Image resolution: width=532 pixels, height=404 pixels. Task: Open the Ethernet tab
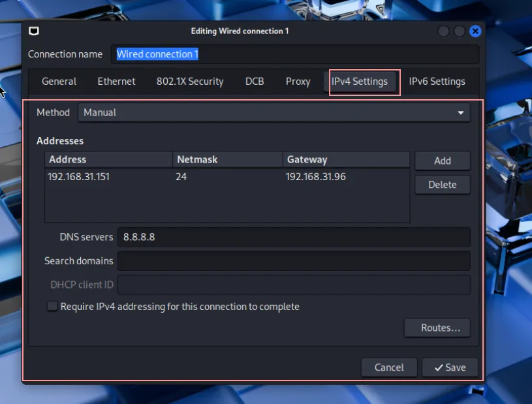116,82
